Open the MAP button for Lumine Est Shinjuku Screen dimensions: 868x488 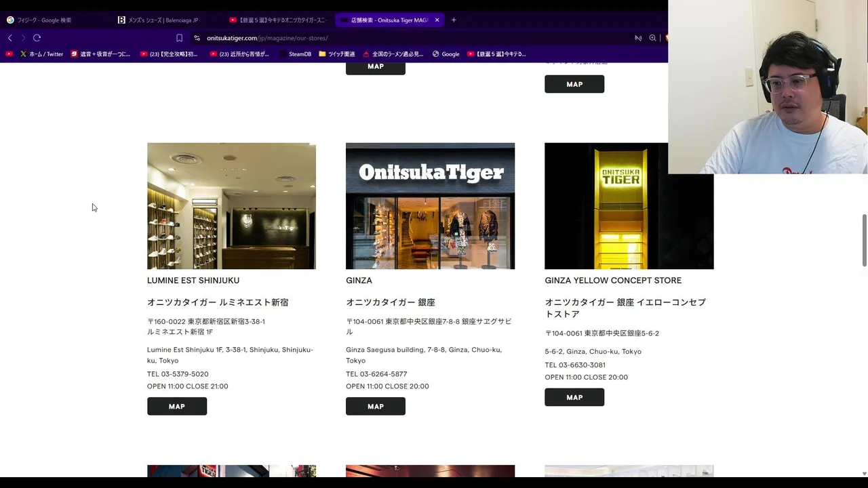click(x=177, y=406)
